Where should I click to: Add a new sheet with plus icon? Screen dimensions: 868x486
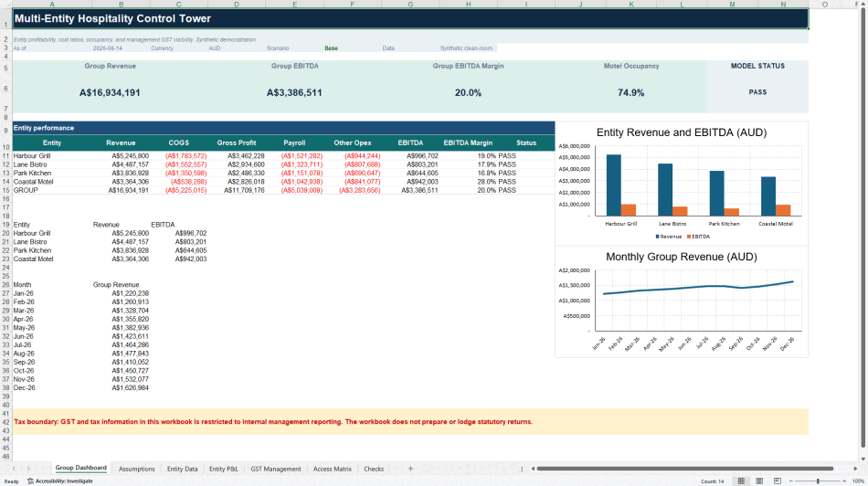point(410,469)
